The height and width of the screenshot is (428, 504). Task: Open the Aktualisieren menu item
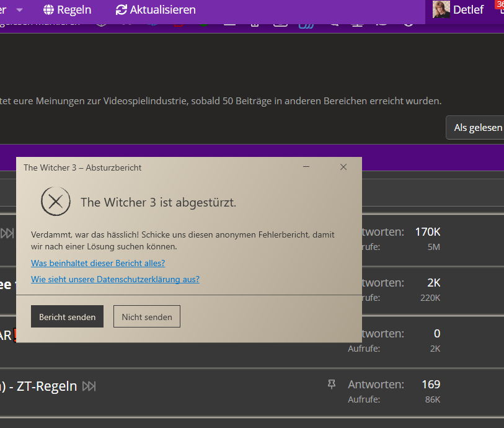[x=162, y=10]
